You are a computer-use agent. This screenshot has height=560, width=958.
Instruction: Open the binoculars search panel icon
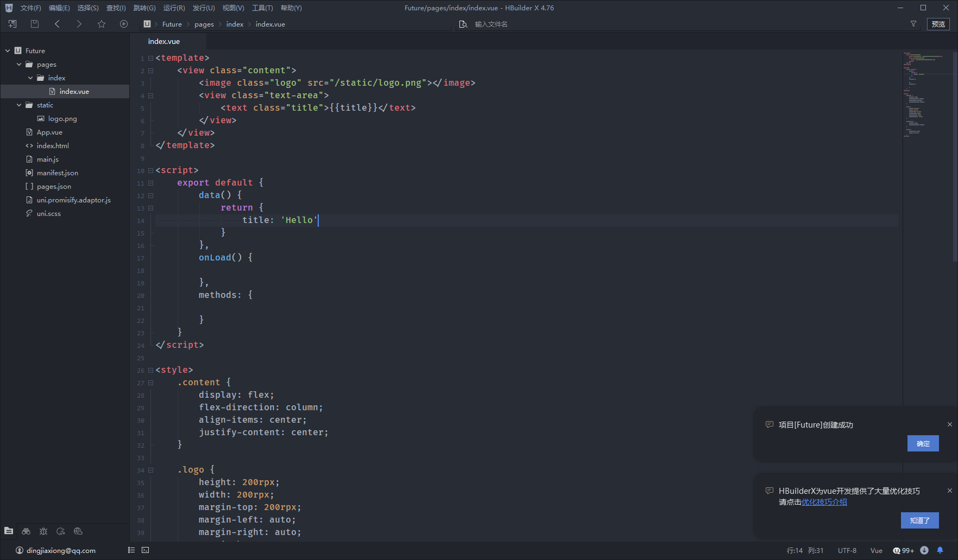(x=26, y=531)
